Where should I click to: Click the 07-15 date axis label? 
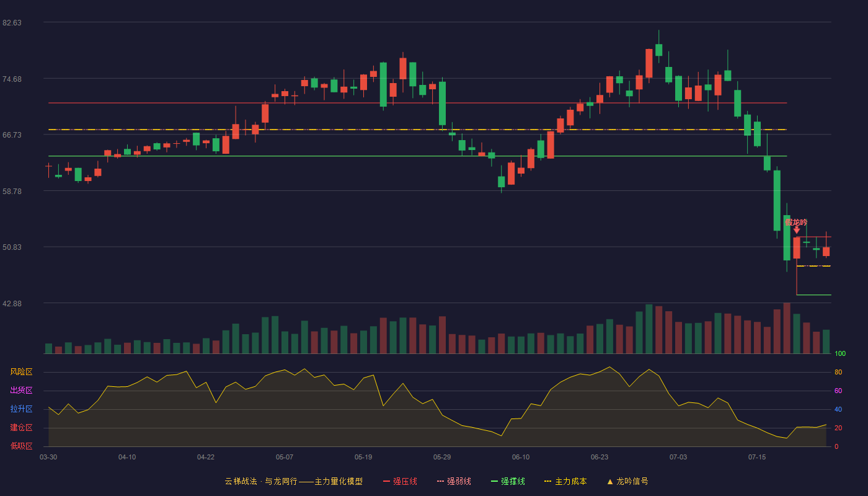(x=757, y=457)
